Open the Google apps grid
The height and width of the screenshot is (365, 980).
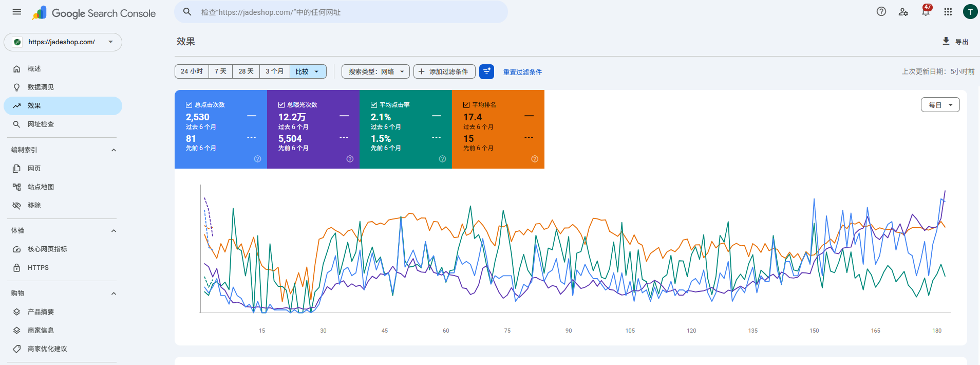pyautogui.click(x=948, y=12)
